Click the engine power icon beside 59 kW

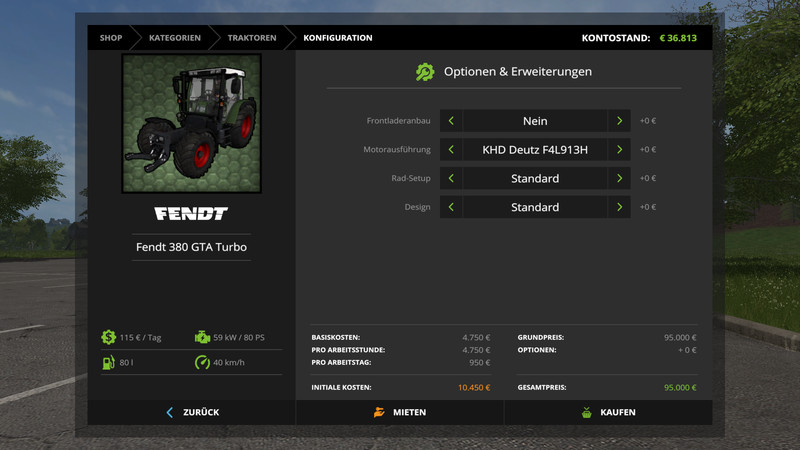(202, 337)
